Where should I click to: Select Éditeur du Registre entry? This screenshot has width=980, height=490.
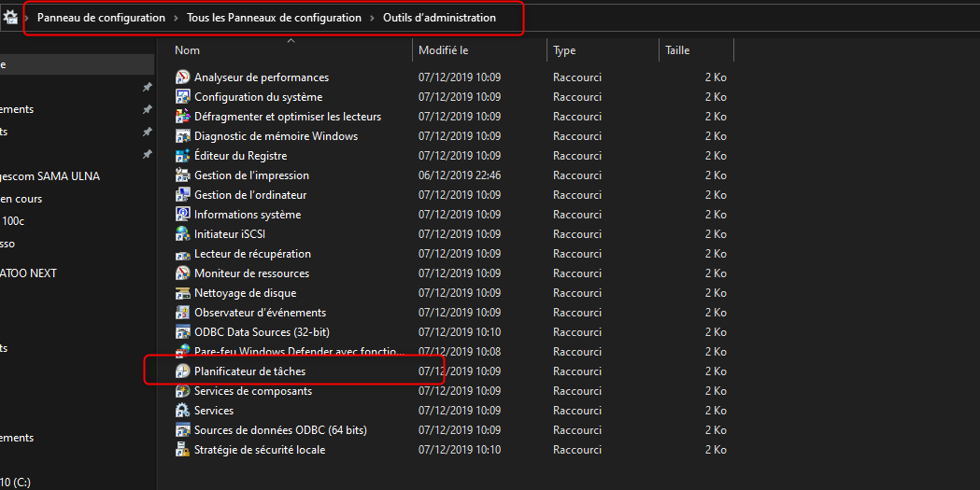pyautogui.click(x=241, y=156)
